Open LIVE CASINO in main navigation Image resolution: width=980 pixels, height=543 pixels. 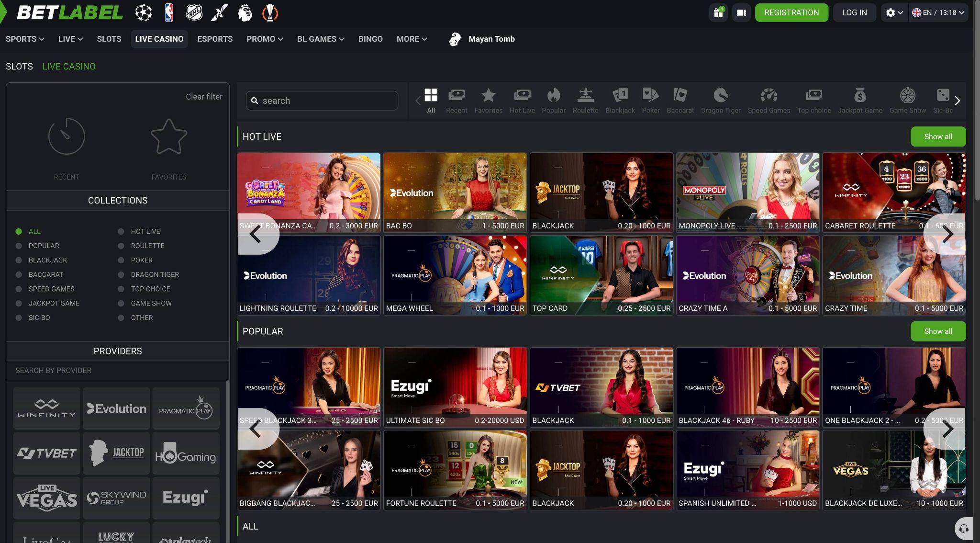[x=159, y=39]
